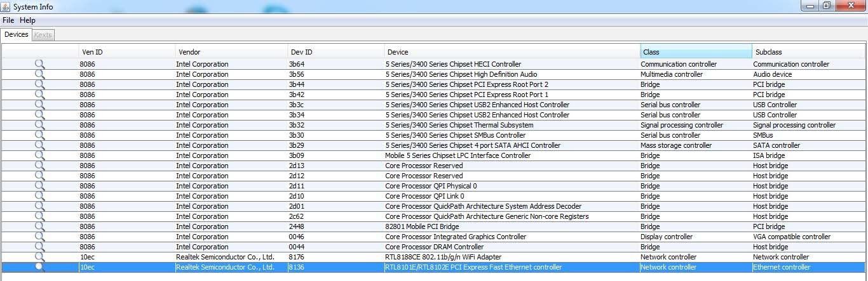Select 'SATA controller' subclass cell
The width and height of the screenshot is (868, 281).
pyautogui.click(x=809, y=145)
